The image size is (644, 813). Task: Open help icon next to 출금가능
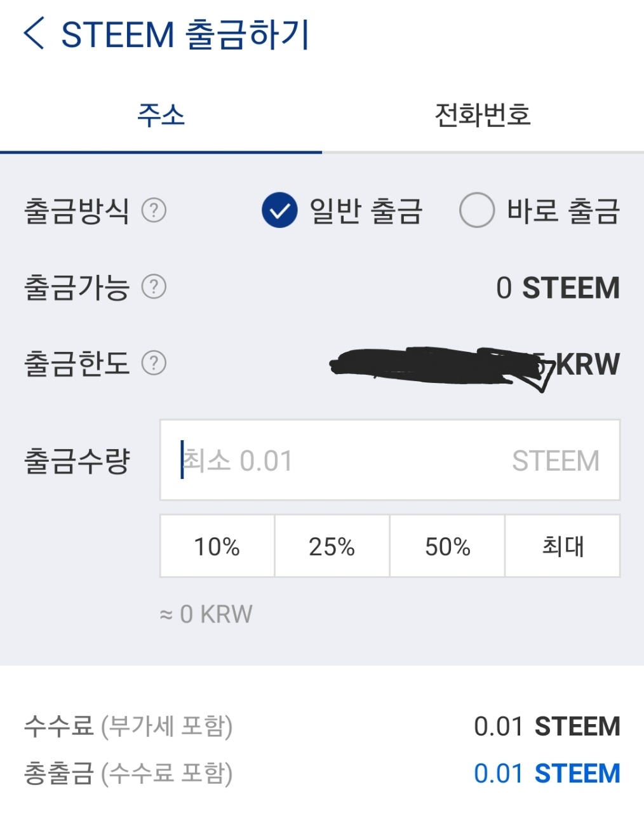[154, 287]
